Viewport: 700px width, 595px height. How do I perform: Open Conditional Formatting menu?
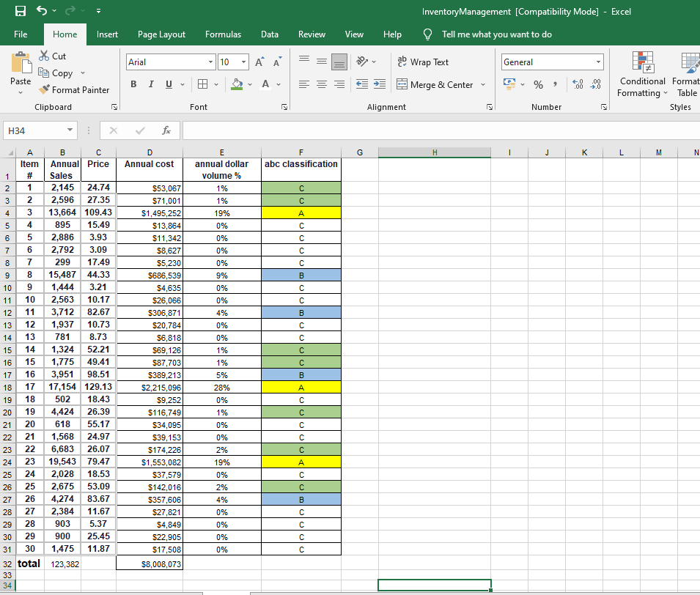[x=642, y=74]
